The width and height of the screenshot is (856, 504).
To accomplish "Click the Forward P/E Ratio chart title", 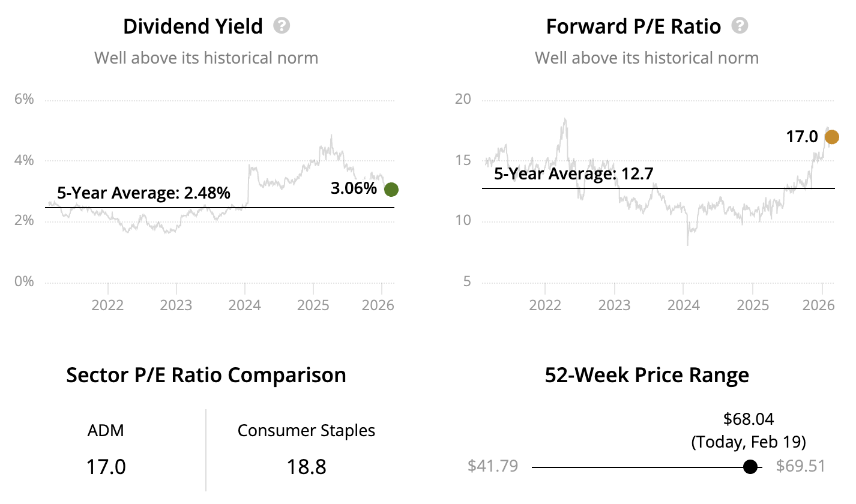I will (x=633, y=26).
